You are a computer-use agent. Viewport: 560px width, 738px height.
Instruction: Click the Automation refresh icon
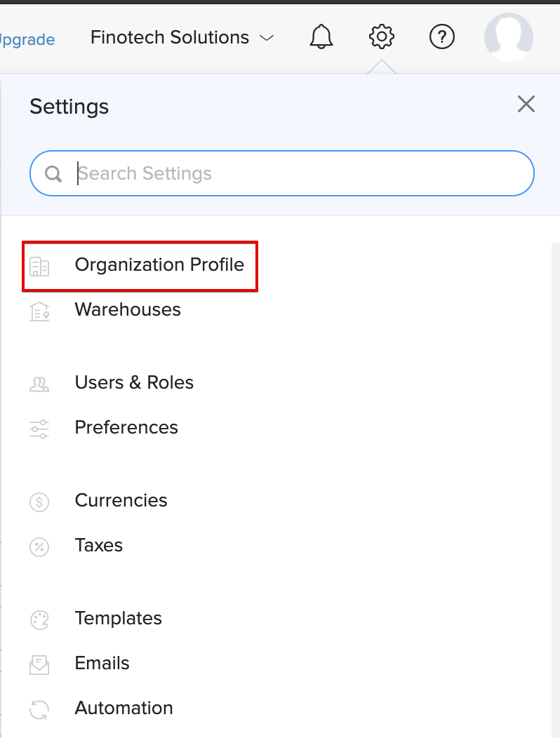40,710
